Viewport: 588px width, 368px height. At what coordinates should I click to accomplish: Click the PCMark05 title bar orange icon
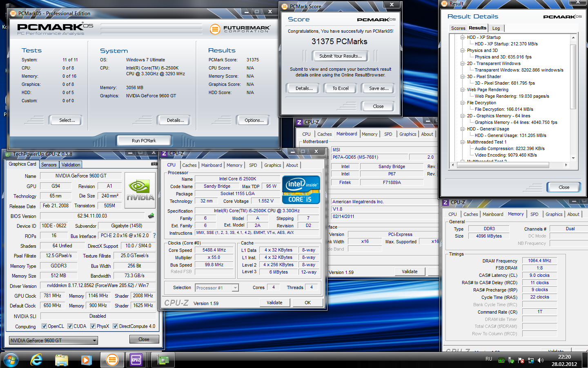coord(13,13)
